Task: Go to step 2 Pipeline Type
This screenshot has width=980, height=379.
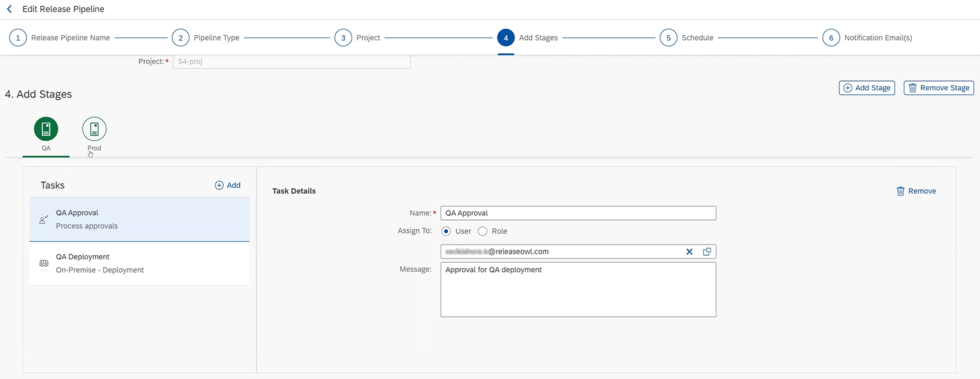Action: pyautogui.click(x=181, y=38)
